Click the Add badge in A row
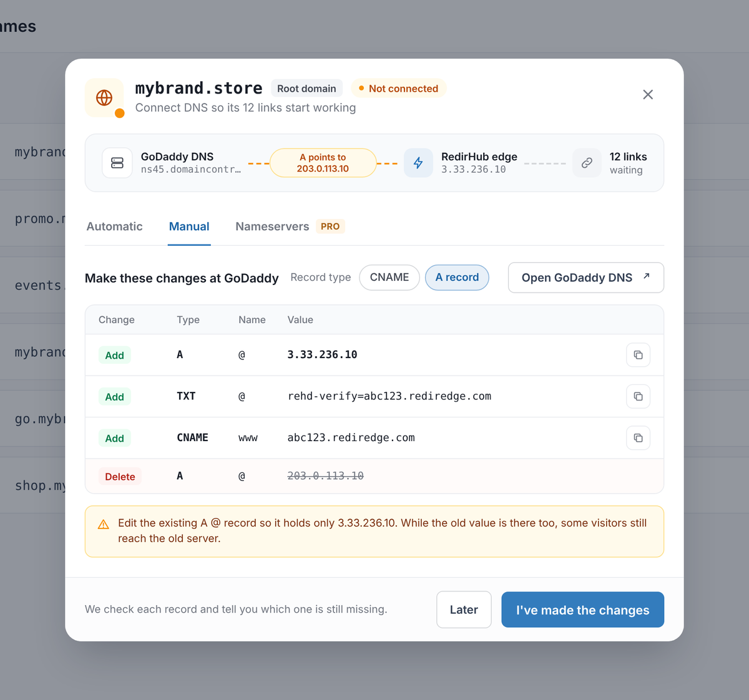The width and height of the screenshot is (749, 700). coord(114,355)
